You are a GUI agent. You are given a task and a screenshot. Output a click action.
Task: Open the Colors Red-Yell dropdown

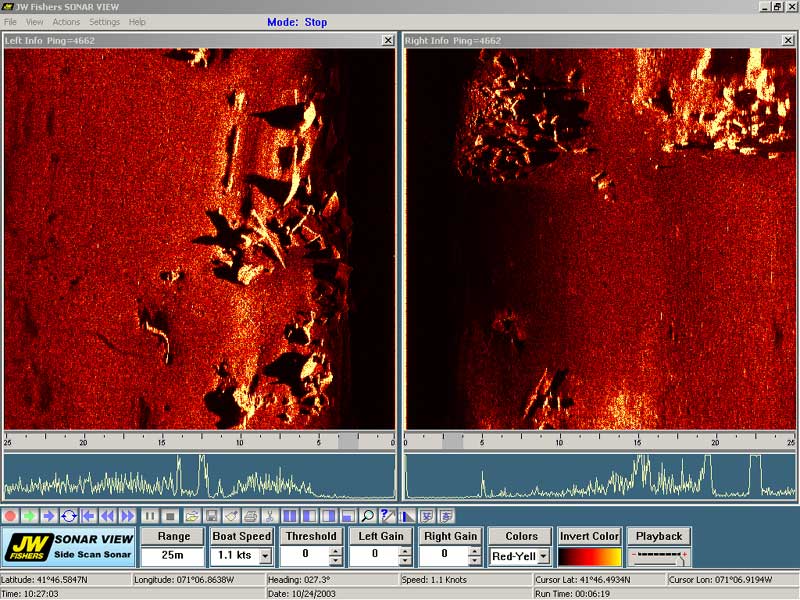(x=544, y=556)
